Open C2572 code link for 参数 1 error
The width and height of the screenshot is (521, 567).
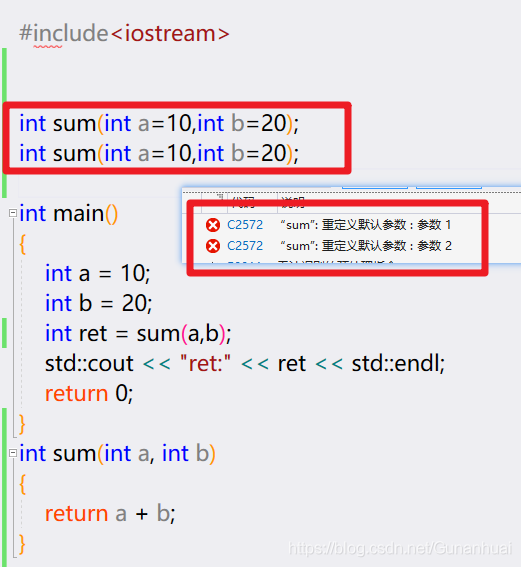pyautogui.click(x=245, y=225)
